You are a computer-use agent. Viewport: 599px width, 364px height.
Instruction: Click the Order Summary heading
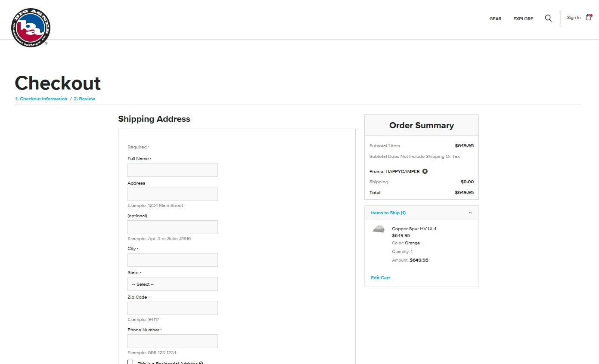pos(422,125)
